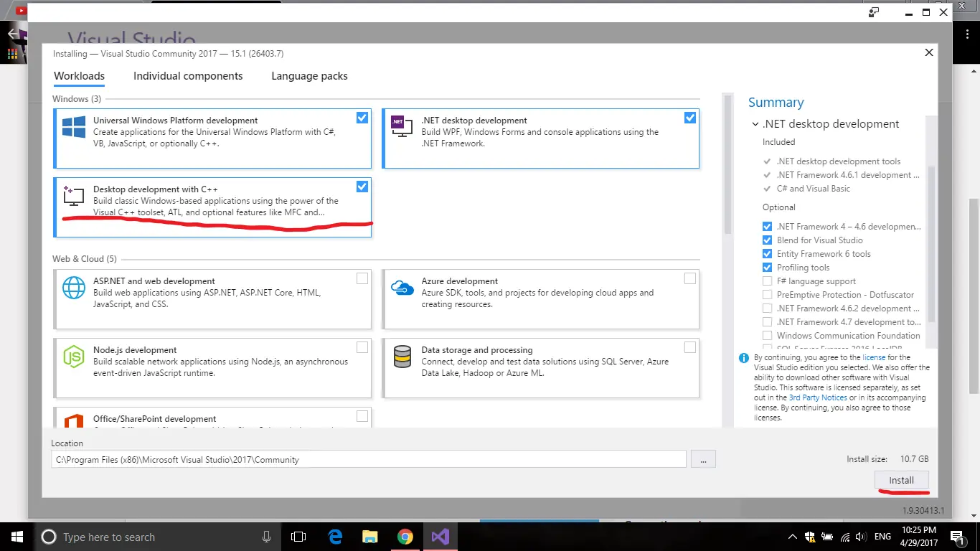The image size is (980, 551).
Task: Open the Language packs tab
Action: click(309, 76)
